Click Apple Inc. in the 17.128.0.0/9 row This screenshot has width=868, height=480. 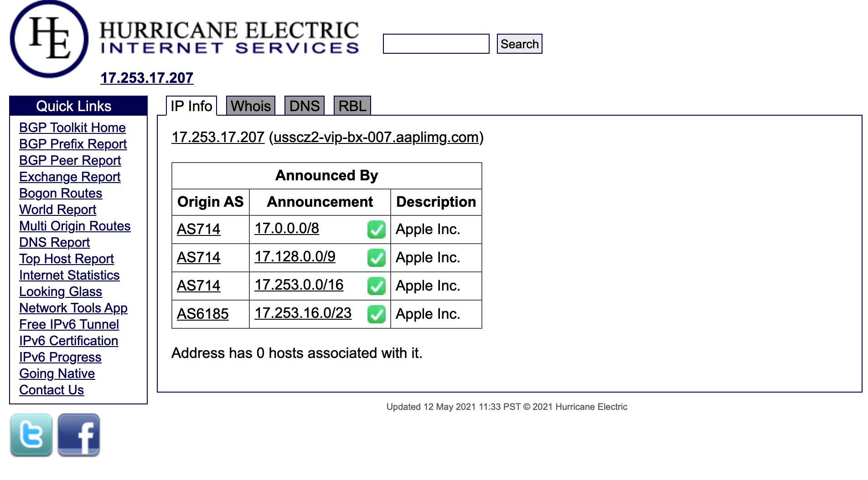[428, 257]
